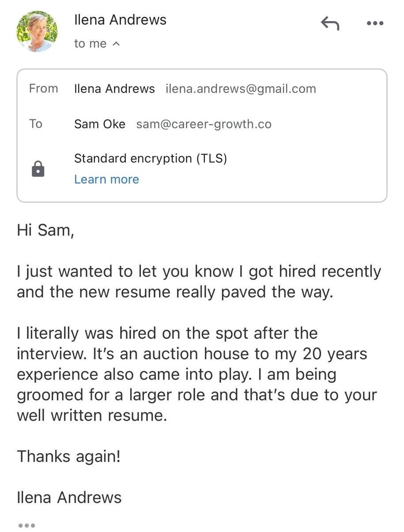404x532 pixels.
Task: Click the "From" field label
Action: pyautogui.click(x=44, y=89)
